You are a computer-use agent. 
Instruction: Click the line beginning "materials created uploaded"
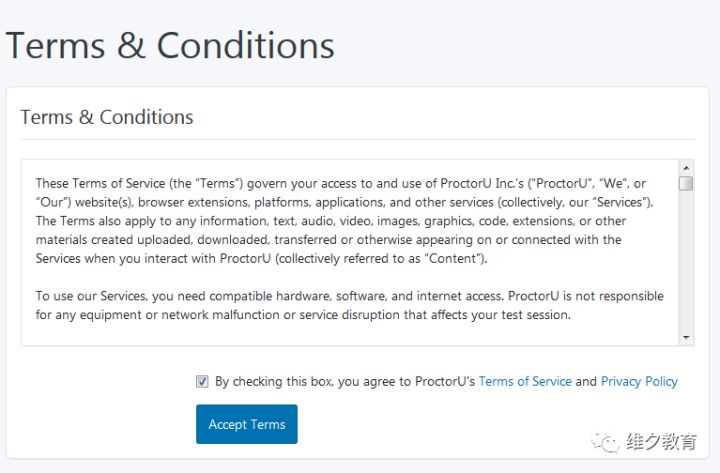point(328,240)
